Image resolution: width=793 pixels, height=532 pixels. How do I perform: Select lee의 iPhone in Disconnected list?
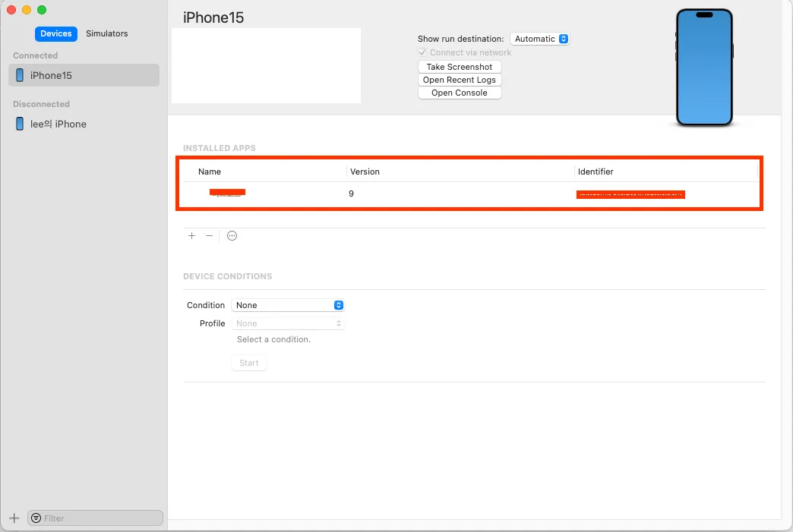84,124
